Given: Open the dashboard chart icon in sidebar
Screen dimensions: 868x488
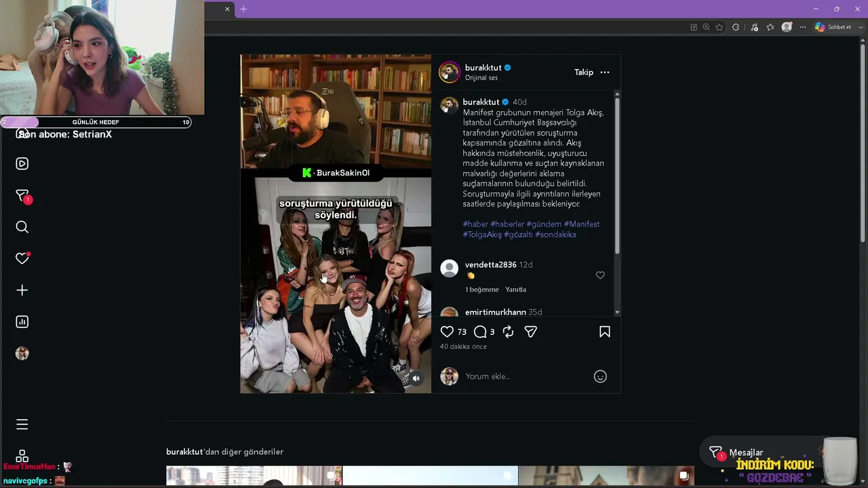Looking at the screenshot, I should coord(22,322).
